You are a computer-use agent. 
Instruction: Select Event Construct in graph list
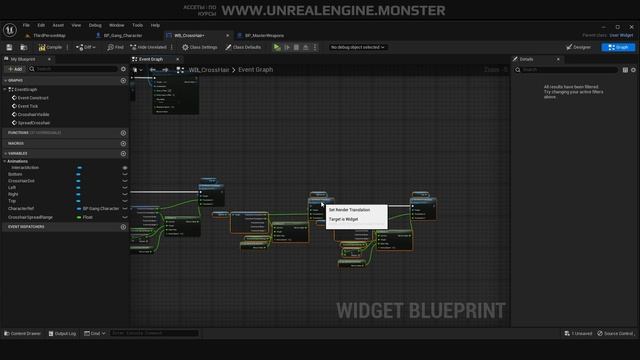coord(33,98)
